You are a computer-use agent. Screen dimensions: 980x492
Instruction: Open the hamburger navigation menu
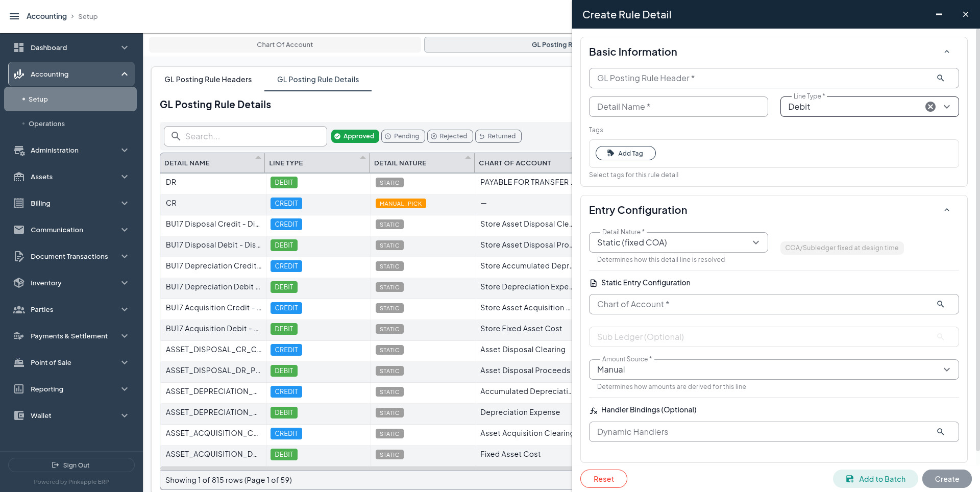tap(14, 16)
